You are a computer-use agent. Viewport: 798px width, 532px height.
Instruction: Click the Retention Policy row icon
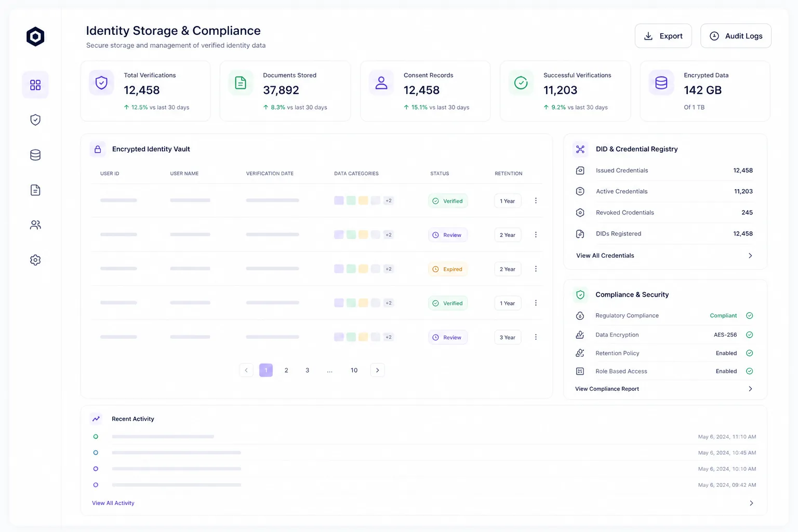tap(580, 353)
